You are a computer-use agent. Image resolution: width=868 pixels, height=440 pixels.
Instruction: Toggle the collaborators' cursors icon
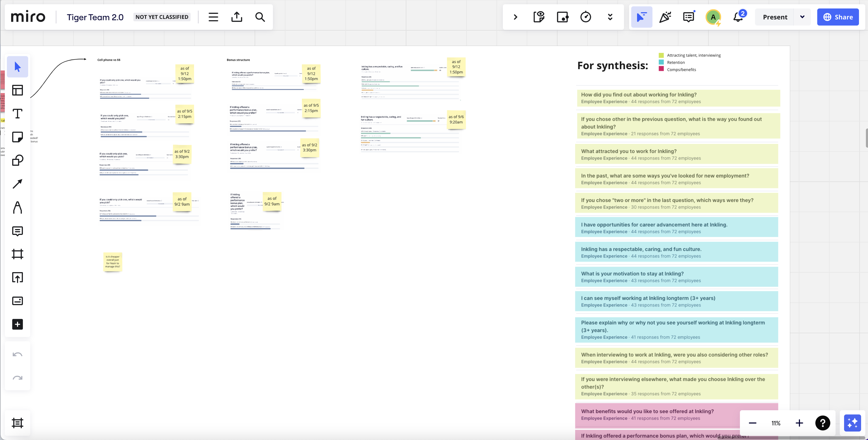(x=642, y=17)
